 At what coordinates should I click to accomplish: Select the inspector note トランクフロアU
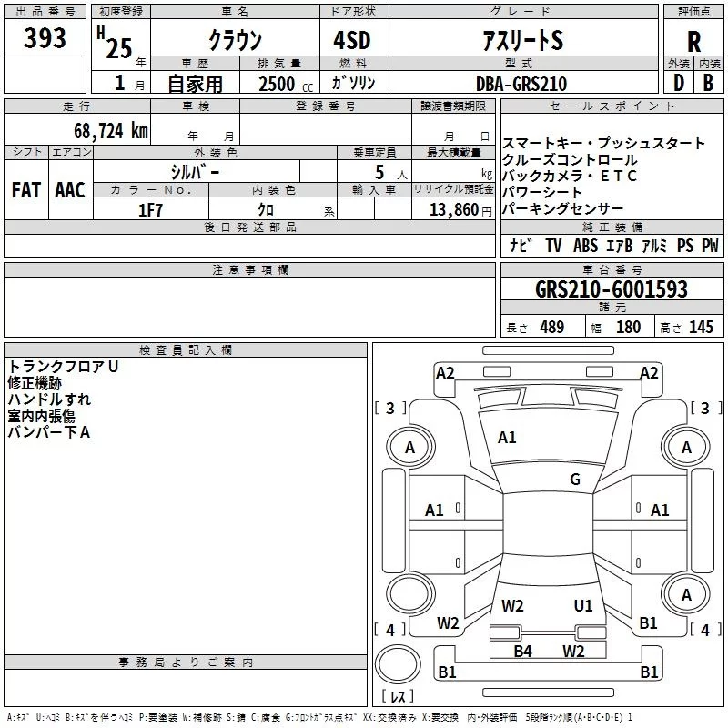pyautogui.click(x=63, y=367)
